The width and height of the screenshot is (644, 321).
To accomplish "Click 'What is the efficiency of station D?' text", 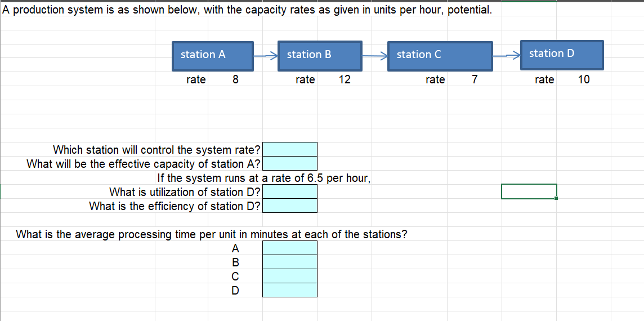I will tap(175, 206).
